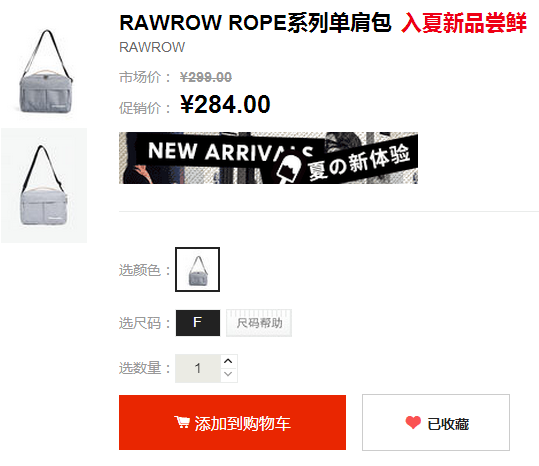The image size is (539, 466).
Task: View the first bag thumbnail image
Action: (44, 71)
